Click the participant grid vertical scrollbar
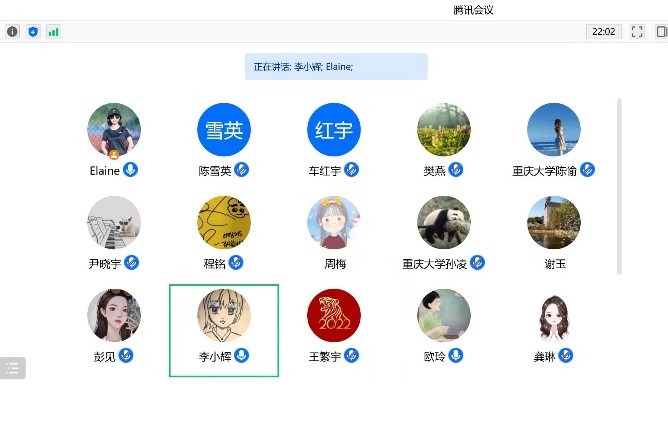The height and width of the screenshot is (421, 668). pos(619,186)
